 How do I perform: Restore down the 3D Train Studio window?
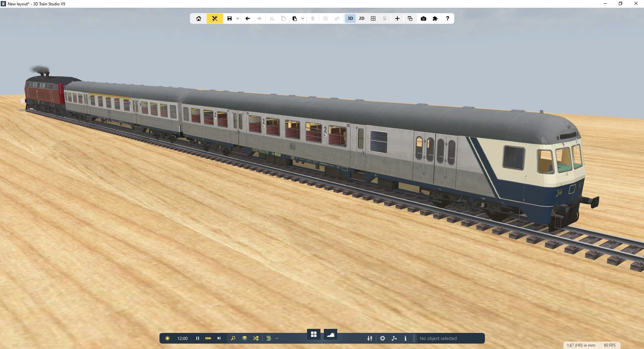point(621,4)
